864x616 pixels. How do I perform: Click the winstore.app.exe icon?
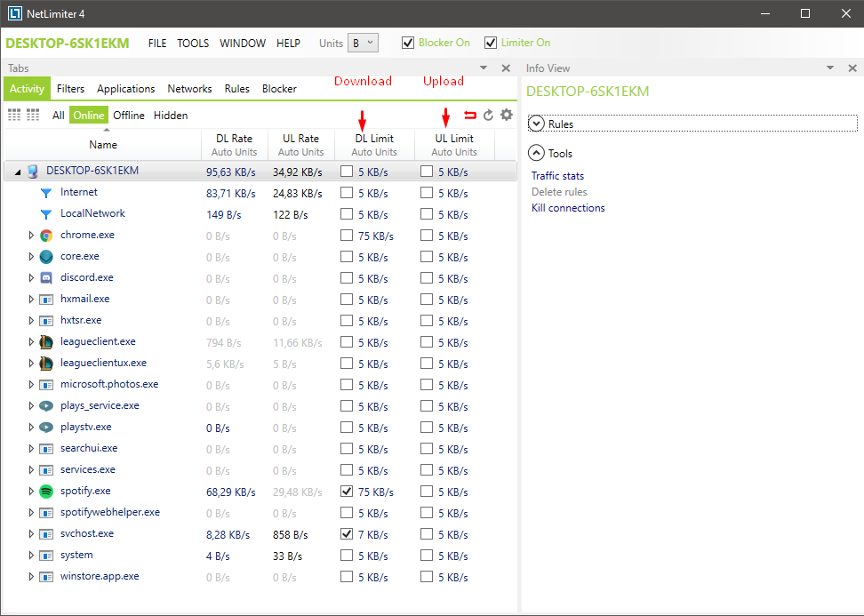46,578
